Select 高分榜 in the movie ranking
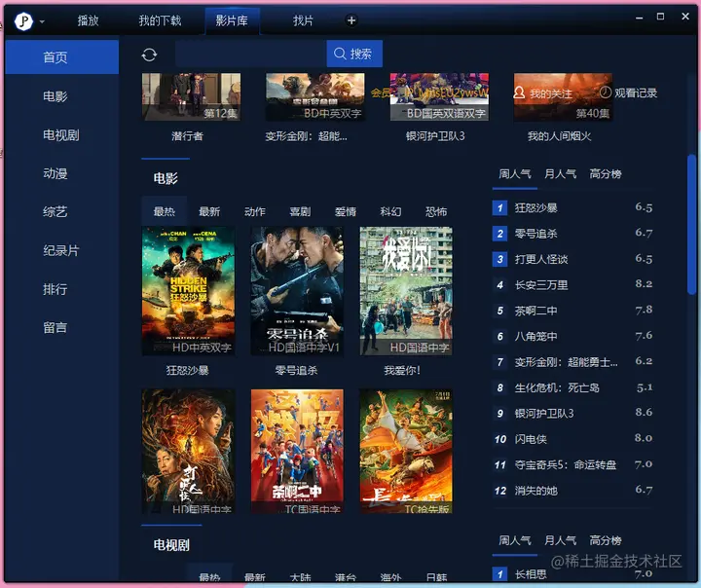The width and height of the screenshot is (701, 588). coord(606,174)
